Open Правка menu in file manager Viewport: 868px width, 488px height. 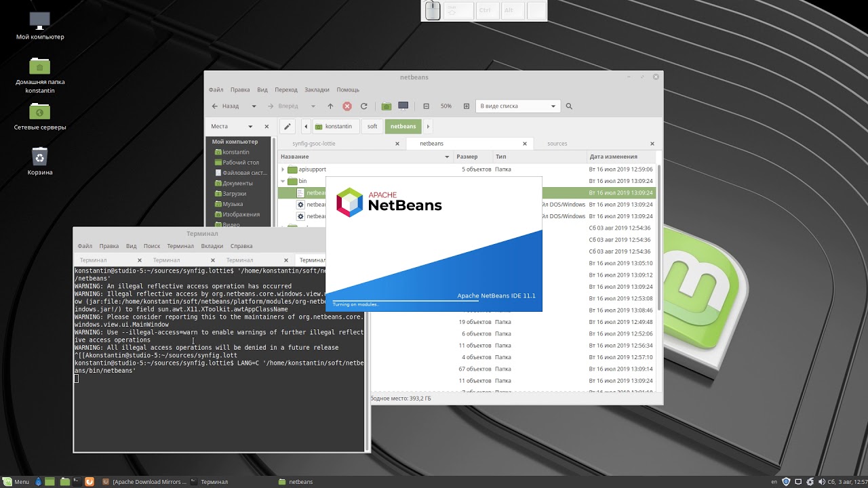click(240, 89)
